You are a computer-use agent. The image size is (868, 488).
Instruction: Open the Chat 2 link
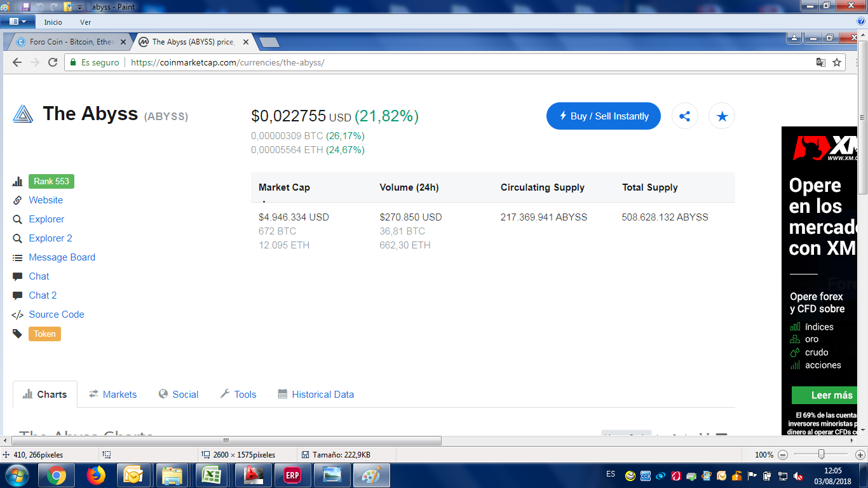[43, 295]
